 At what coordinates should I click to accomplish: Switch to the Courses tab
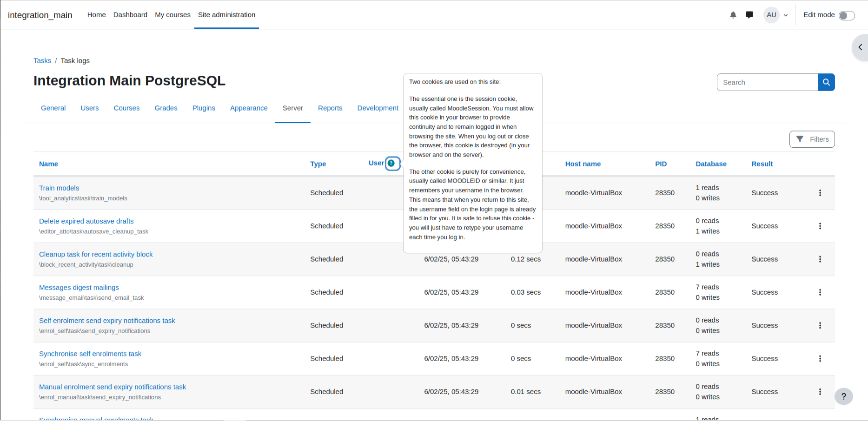tap(126, 108)
